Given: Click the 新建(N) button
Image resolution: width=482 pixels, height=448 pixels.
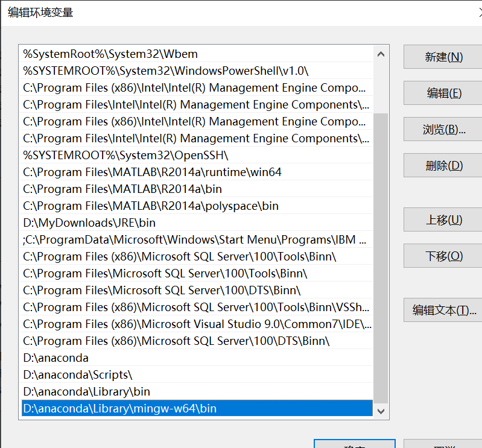Looking at the screenshot, I should (443, 57).
